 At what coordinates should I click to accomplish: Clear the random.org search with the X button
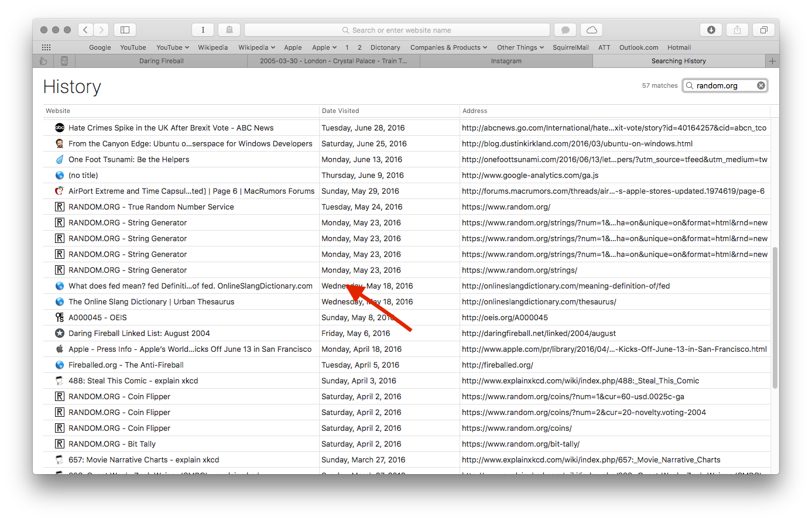pyautogui.click(x=761, y=85)
